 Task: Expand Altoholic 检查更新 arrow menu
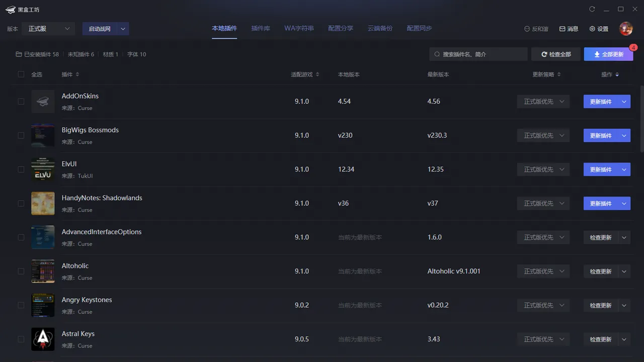pyautogui.click(x=624, y=271)
